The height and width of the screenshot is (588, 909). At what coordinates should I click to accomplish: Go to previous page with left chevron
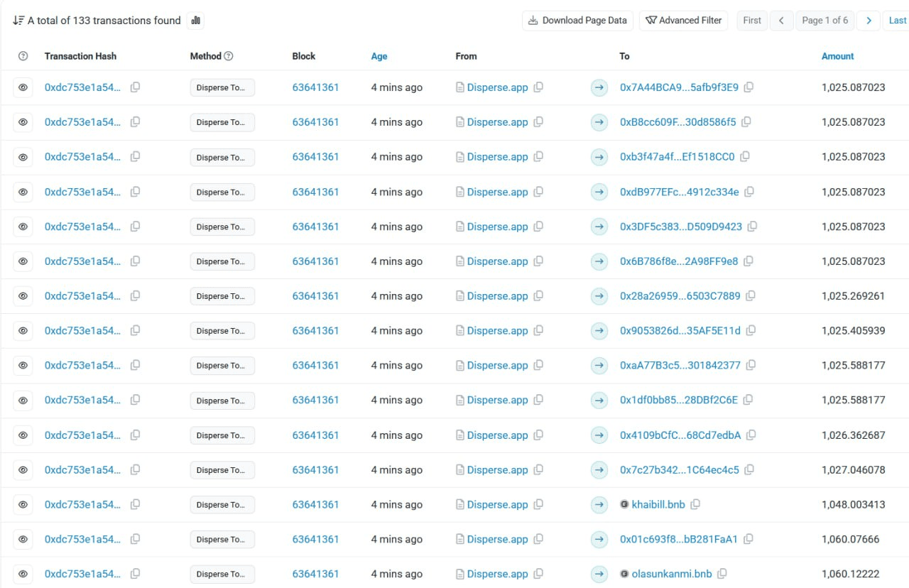(781, 21)
